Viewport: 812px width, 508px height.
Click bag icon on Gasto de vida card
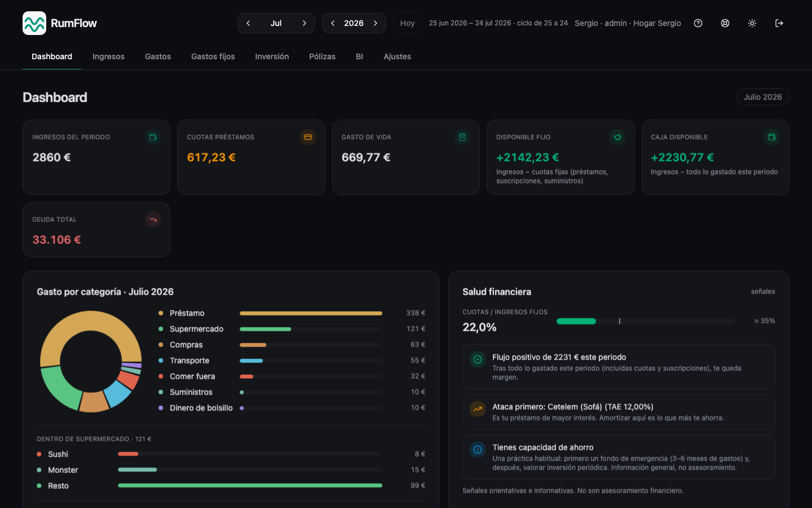[462, 137]
